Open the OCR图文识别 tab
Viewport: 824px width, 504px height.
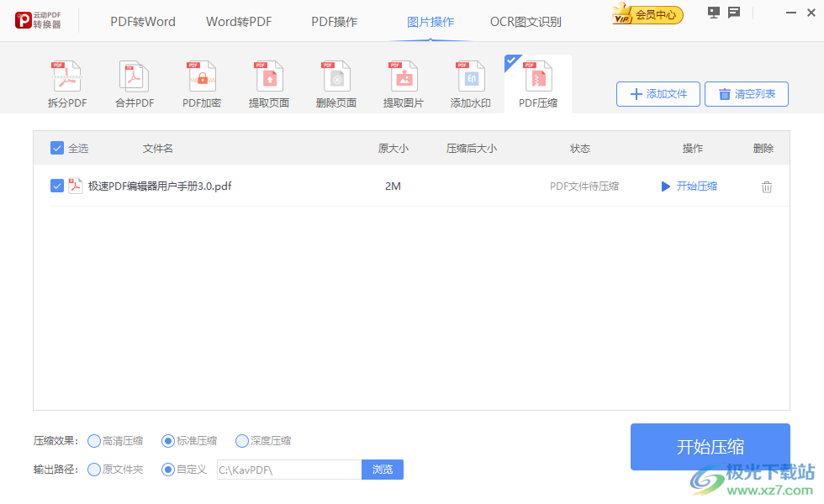[x=526, y=22]
